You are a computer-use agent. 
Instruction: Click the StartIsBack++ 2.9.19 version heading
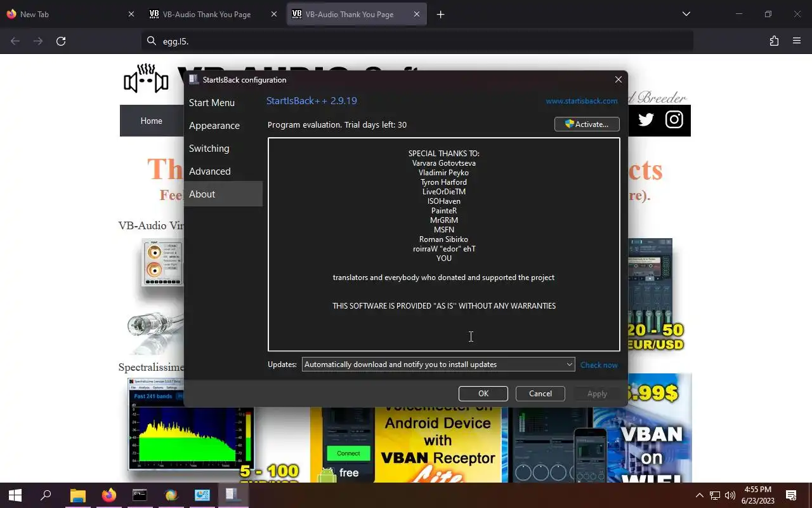(311, 101)
